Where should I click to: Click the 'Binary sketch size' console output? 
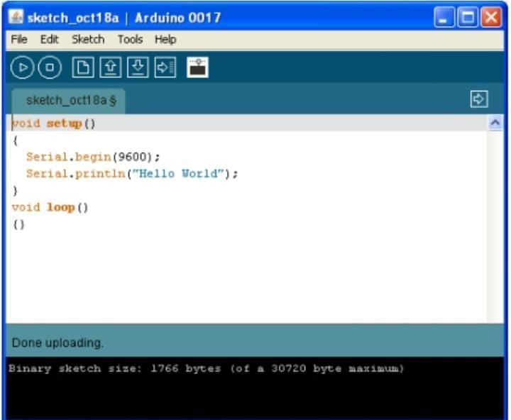[206, 368]
